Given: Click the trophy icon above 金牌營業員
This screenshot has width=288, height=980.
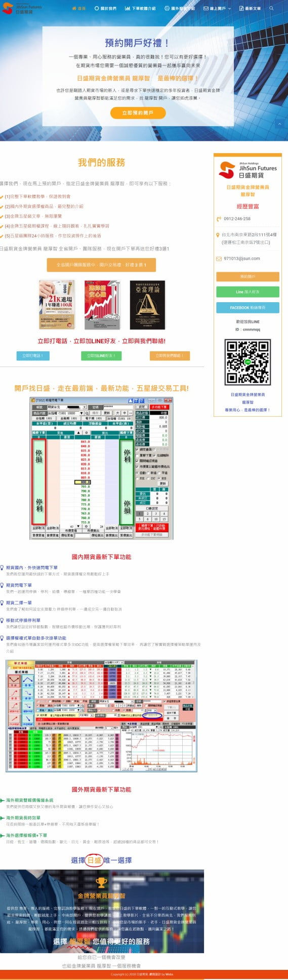Looking at the screenshot, I should [101, 883].
